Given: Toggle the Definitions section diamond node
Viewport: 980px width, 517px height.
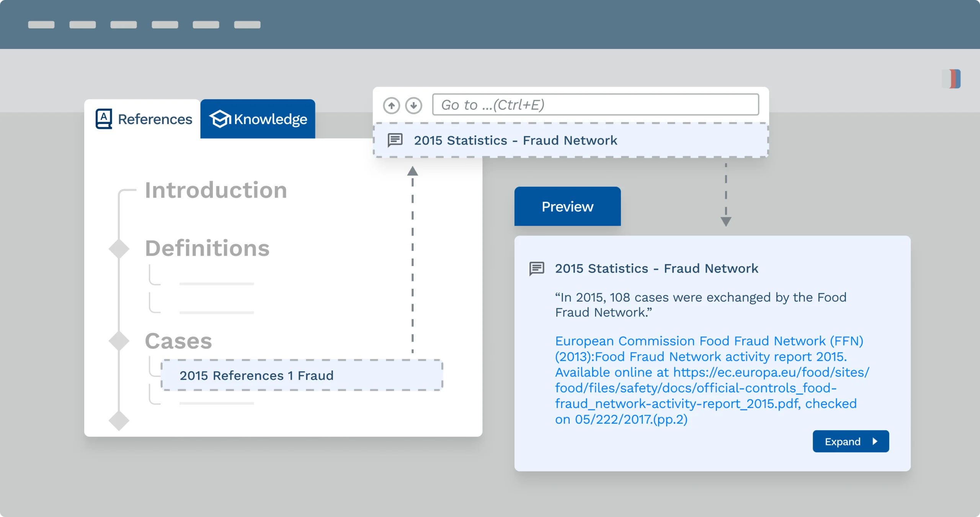Looking at the screenshot, I should pyautogui.click(x=119, y=249).
